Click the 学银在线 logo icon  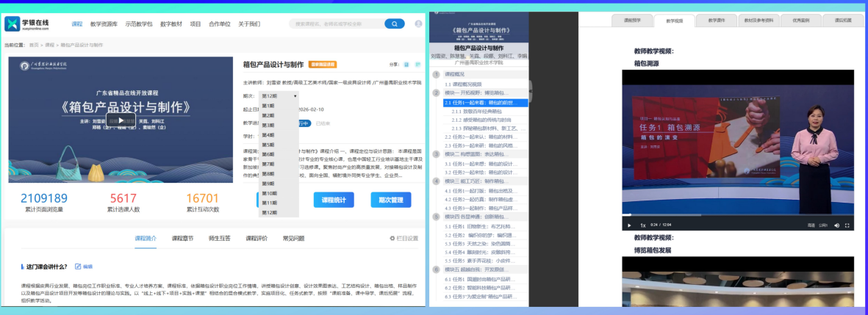(x=12, y=23)
